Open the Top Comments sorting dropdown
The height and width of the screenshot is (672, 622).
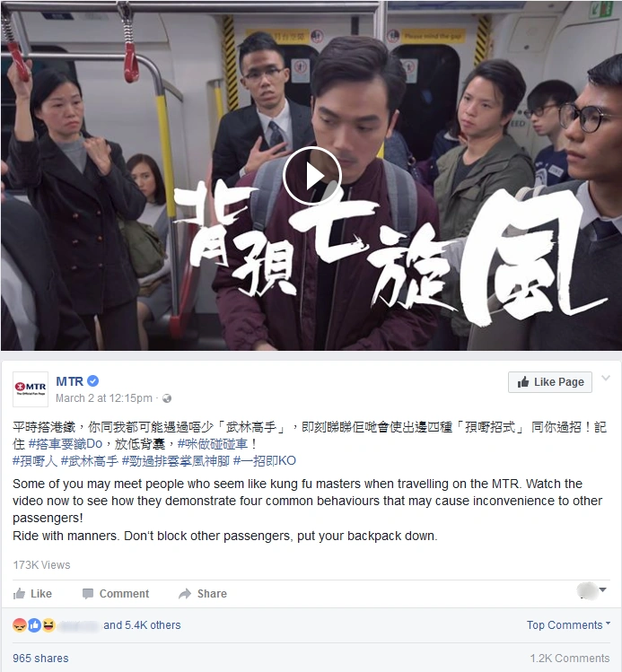point(568,624)
